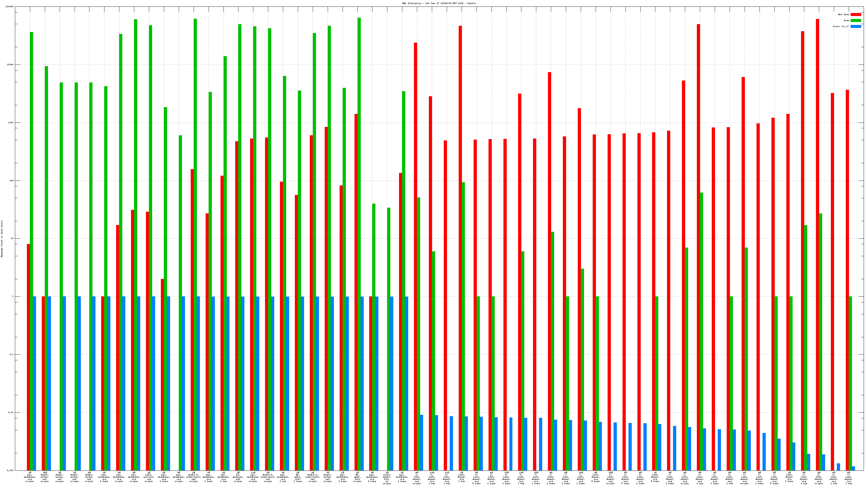Click the dnsbl-3.uceprotect.net origin axis label
868x488 pixels.
[193, 477]
